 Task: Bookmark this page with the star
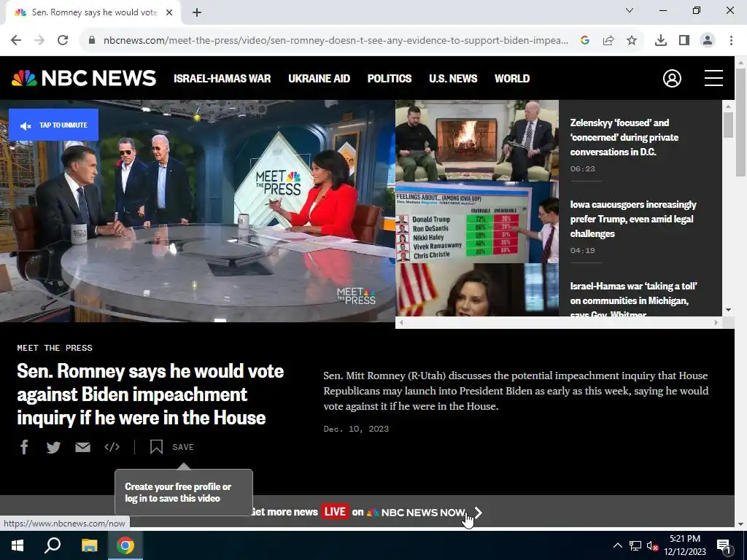pos(632,41)
